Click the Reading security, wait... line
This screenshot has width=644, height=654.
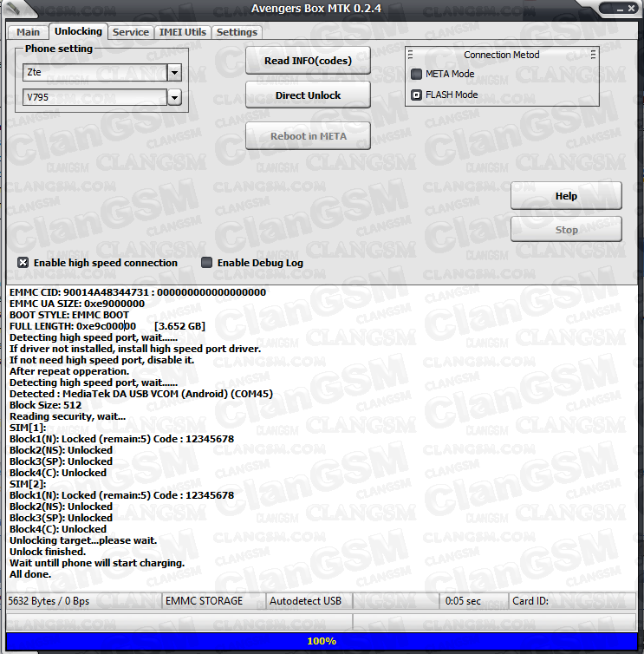tap(68, 416)
